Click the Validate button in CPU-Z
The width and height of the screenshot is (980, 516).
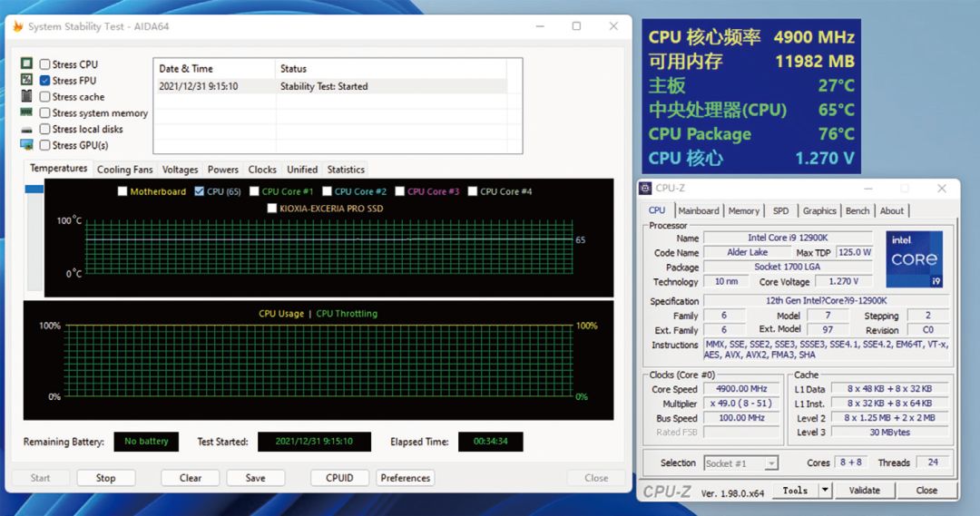pos(865,491)
